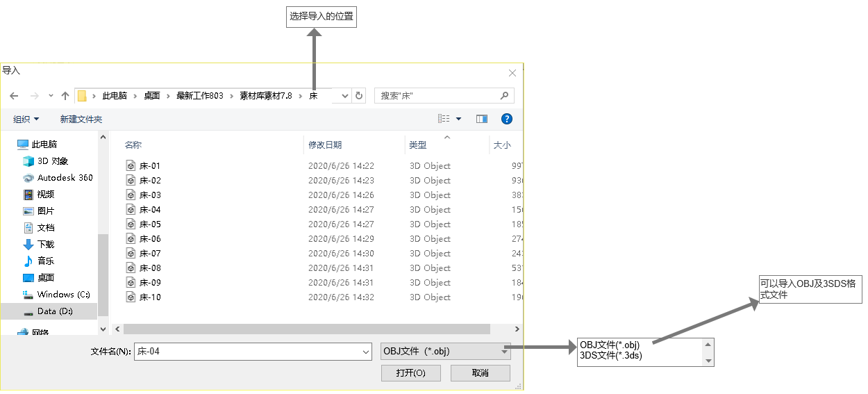Click the horizontal scrollbar in file list
868x394 pixels.
click(x=306, y=329)
